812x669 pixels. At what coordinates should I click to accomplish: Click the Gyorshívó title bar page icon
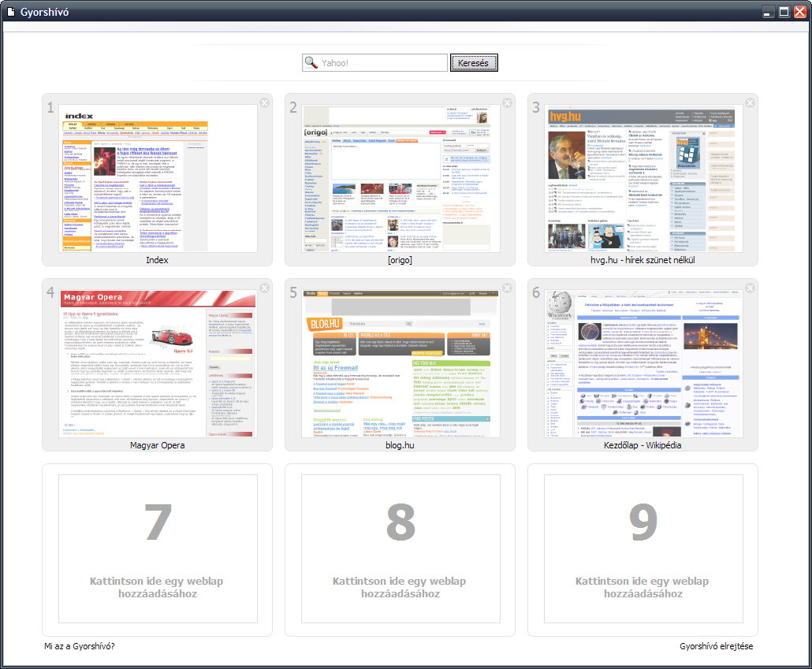pyautogui.click(x=10, y=12)
